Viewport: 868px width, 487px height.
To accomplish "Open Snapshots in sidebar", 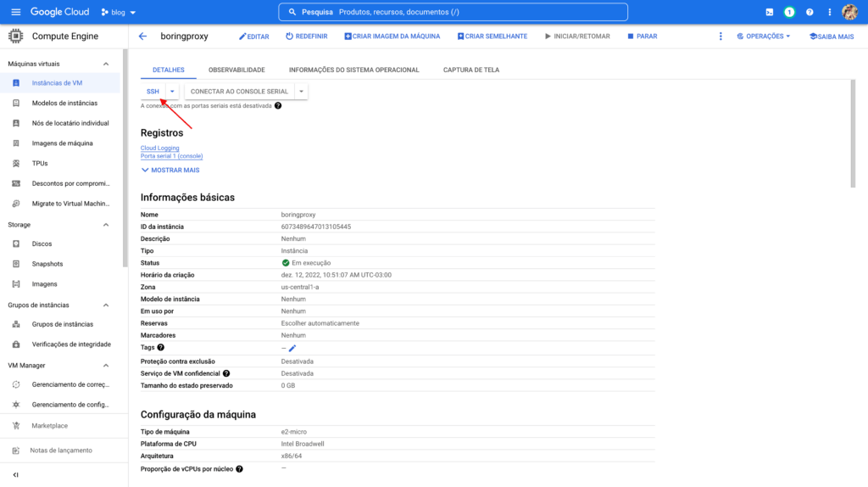I will coord(60,264).
